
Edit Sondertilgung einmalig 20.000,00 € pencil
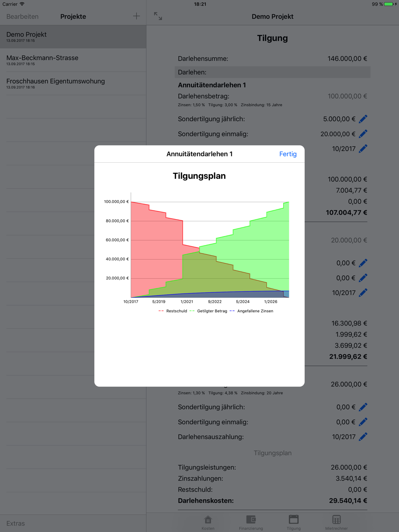pos(363,134)
